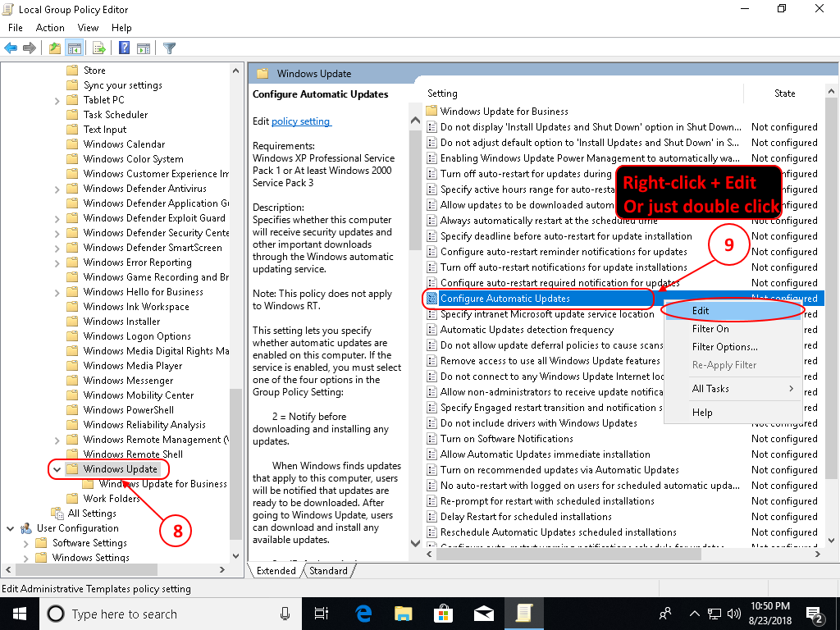Choose Edit in the context menu
This screenshot has height=630, width=840.
(733, 311)
